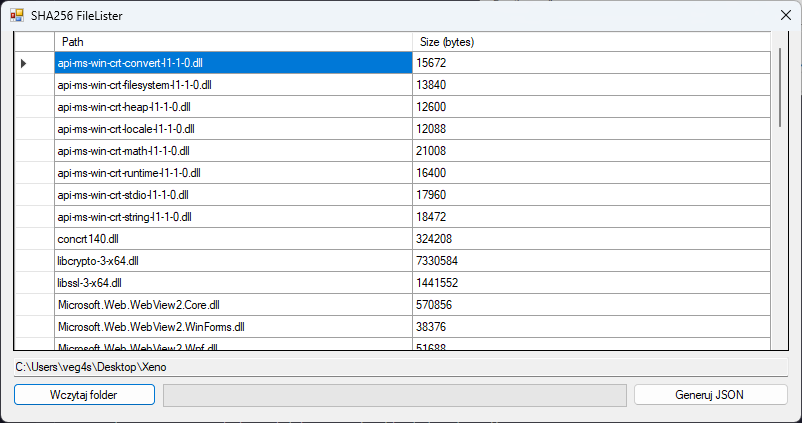
Task: Click the api-ms-win-crt-heap-l1-1-0.dll entry
Action: (232, 107)
